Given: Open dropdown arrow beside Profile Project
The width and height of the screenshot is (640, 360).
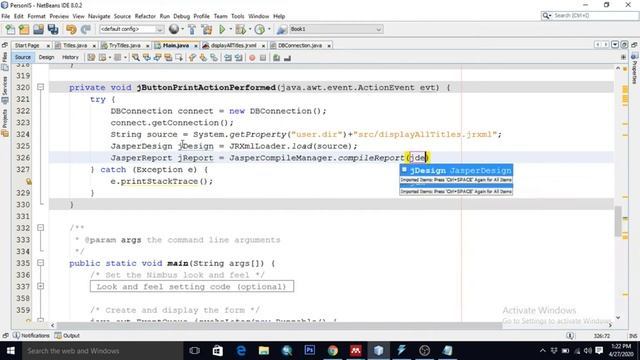Looking at the screenshot, I should (269, 29).
